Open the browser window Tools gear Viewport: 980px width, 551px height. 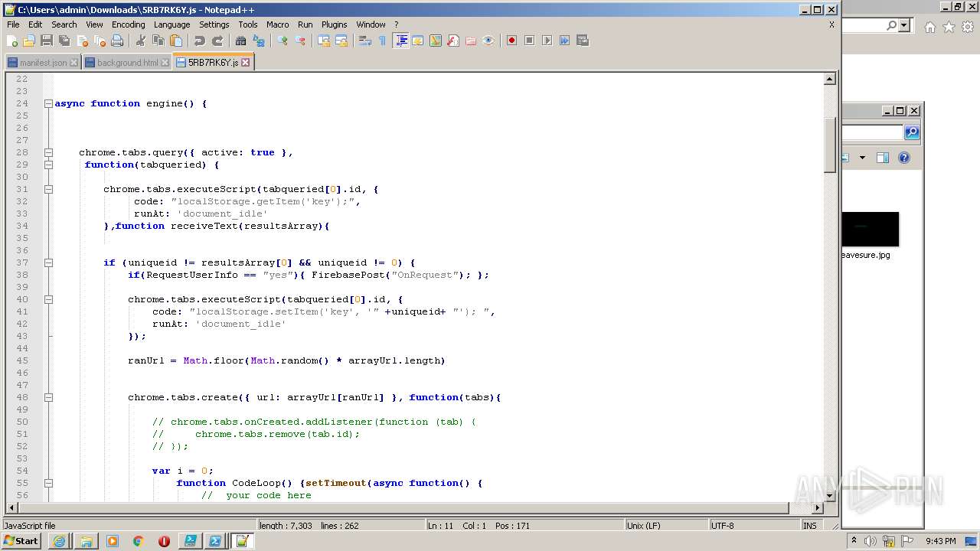tap(968, 27)
